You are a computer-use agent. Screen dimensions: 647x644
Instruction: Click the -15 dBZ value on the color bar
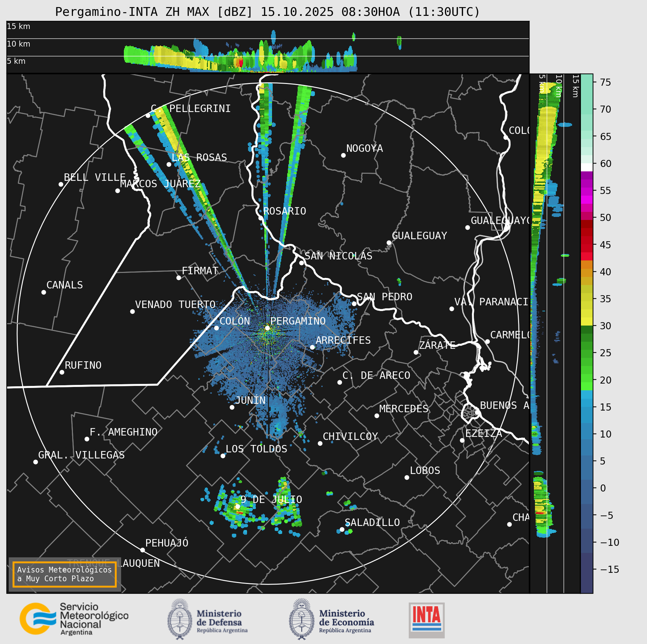[x=610, y=569]
